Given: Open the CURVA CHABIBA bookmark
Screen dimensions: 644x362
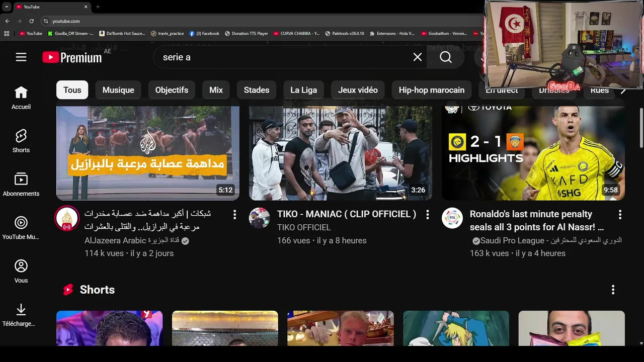Looking at the screenshot, I should (x=297, y=34).
